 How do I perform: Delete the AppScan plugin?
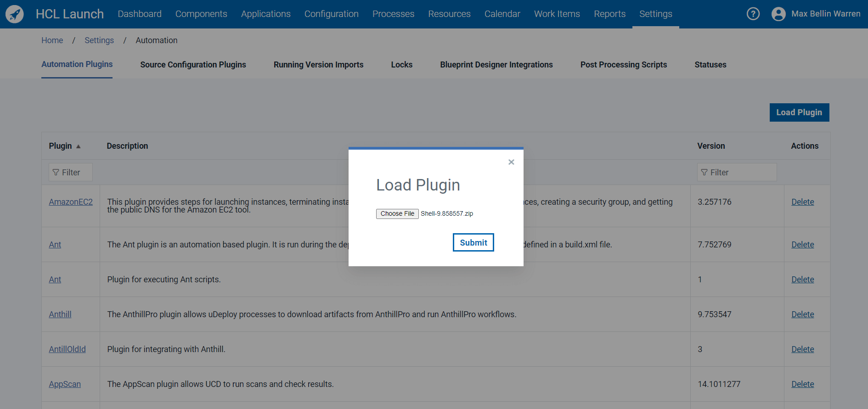coord(802,384)
